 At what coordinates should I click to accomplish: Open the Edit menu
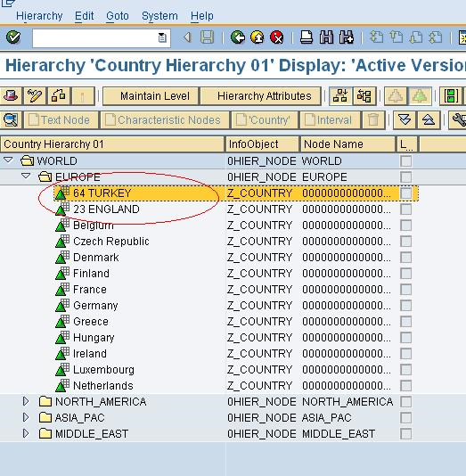(x=85, y=16)
